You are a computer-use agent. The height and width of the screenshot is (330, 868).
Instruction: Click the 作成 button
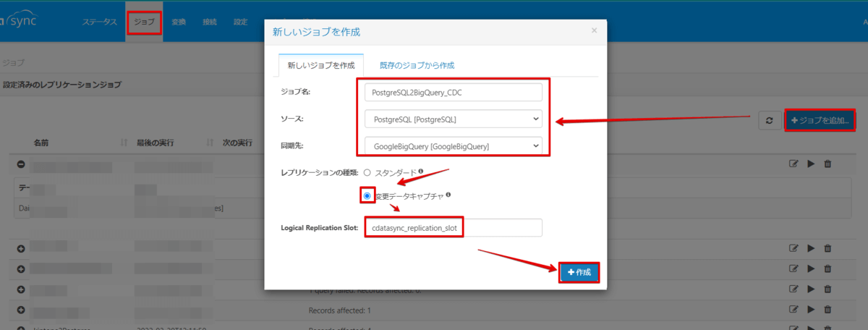pos(579,272)
